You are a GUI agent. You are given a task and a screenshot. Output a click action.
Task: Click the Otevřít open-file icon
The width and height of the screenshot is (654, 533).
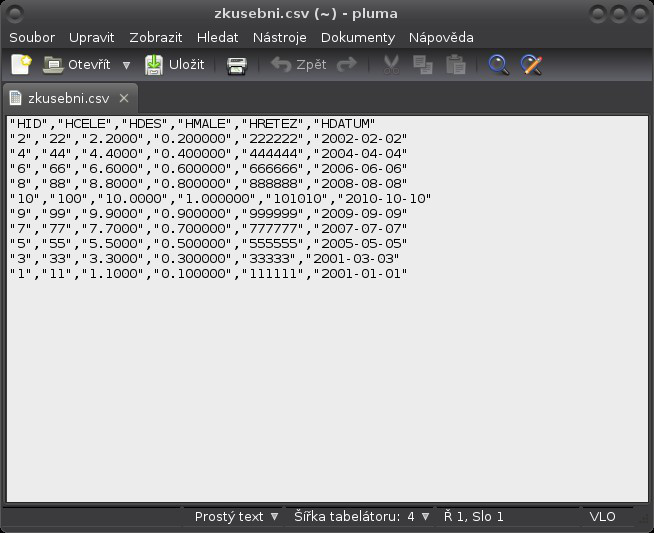click(x=53, y=65)
